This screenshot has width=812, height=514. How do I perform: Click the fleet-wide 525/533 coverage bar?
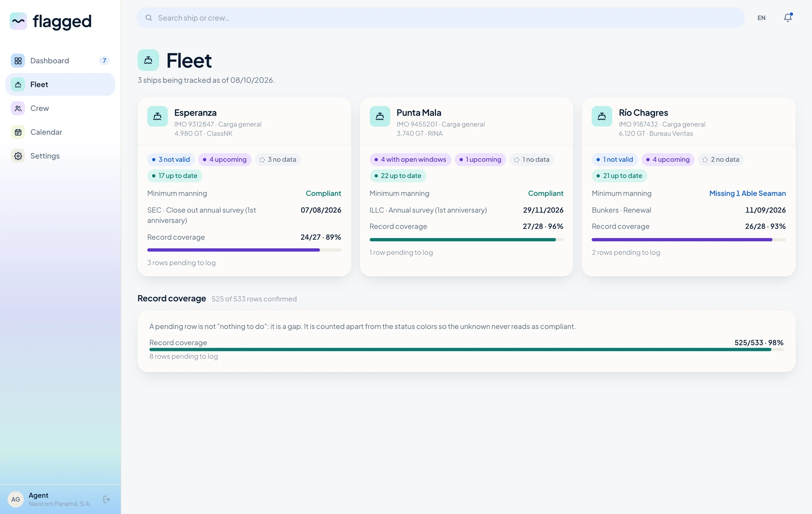point(466,349)
